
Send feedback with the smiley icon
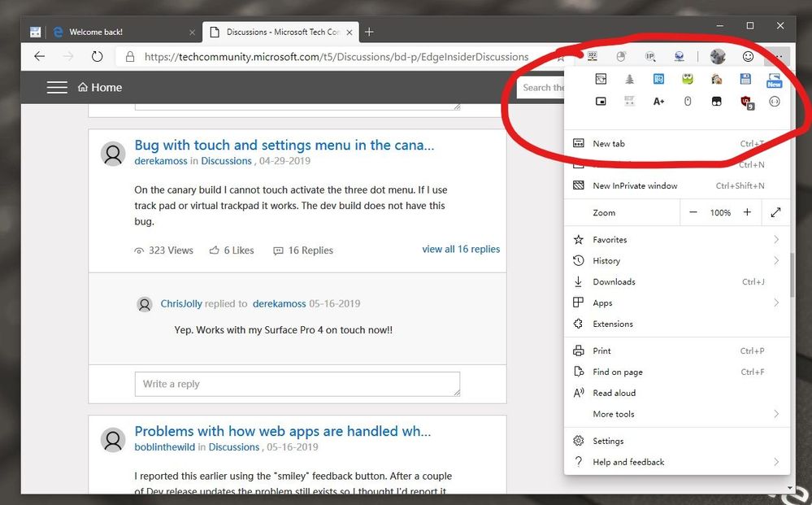748,56
